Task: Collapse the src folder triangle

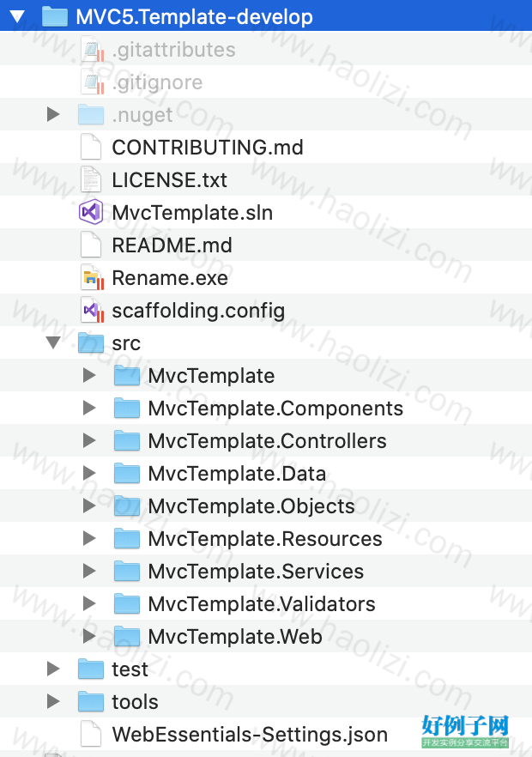Action: tap(53, 343)
